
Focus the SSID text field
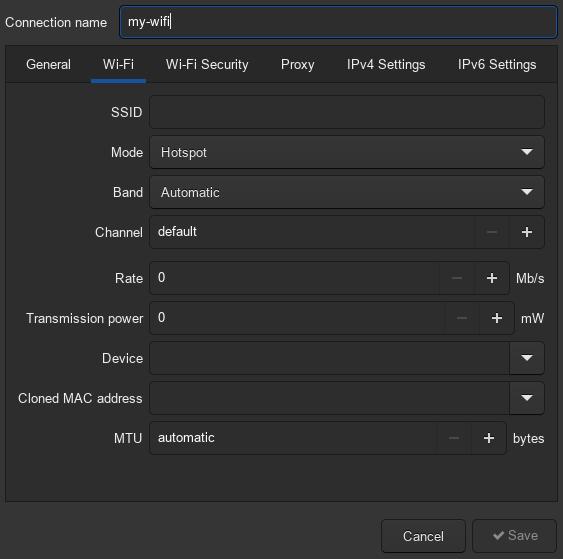coord(347,112)
